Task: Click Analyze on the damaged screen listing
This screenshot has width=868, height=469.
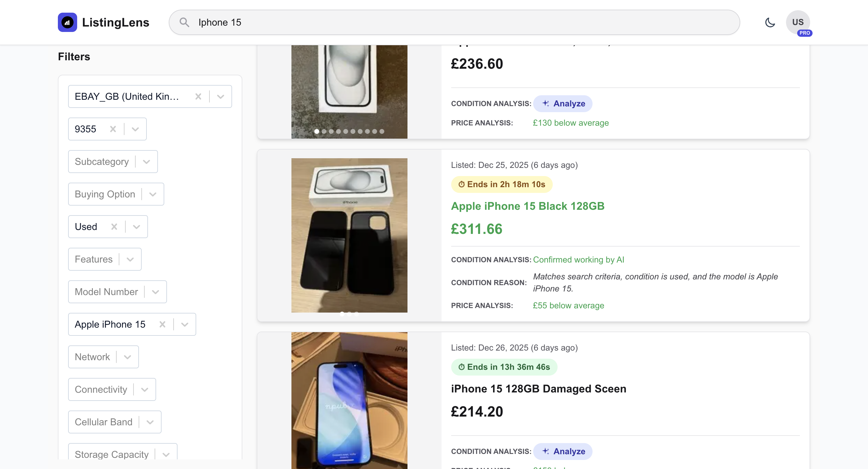Action: (x=563, y=451)
